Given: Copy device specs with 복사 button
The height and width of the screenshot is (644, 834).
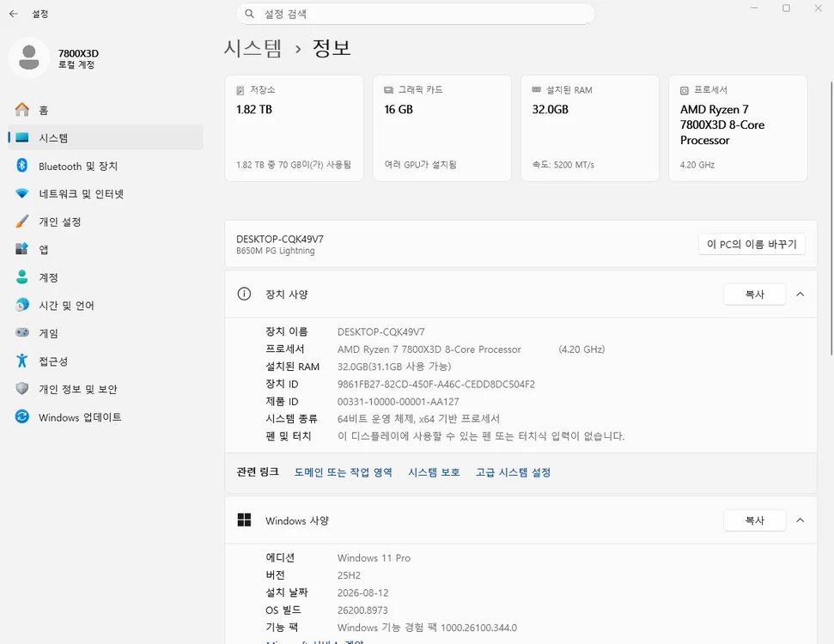Looking at the screenshot, I should 754,294.
